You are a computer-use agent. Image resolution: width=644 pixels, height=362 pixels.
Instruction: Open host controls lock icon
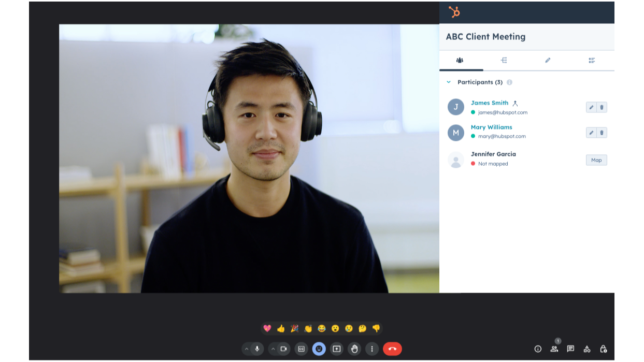(x=603, y=349)
